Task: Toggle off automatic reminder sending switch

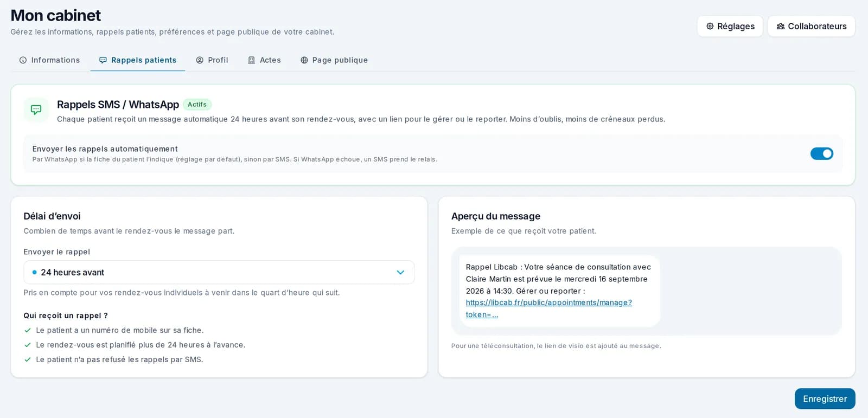Action: (x=821, y=154)
